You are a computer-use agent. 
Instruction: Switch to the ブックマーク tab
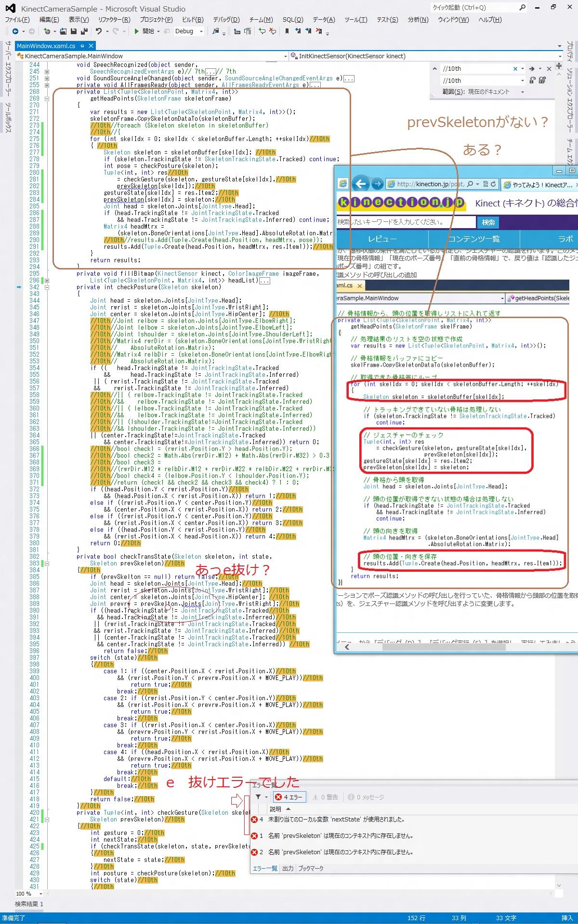[x=311, y=868]
